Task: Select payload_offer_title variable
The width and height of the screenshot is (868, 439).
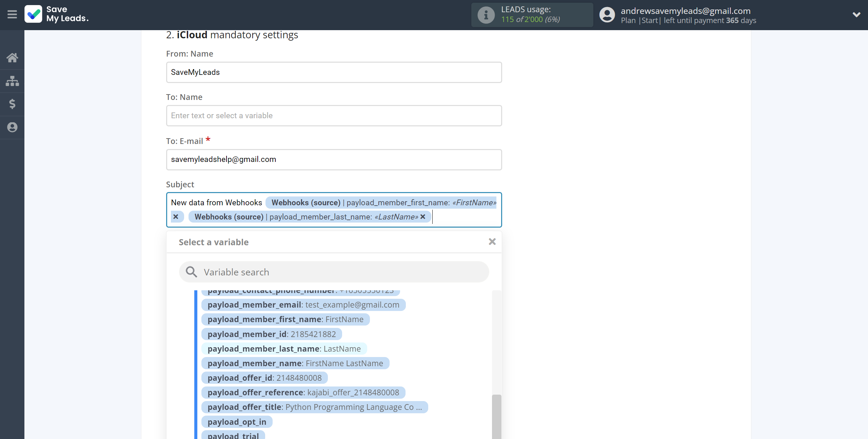Action: coord(315,407)
